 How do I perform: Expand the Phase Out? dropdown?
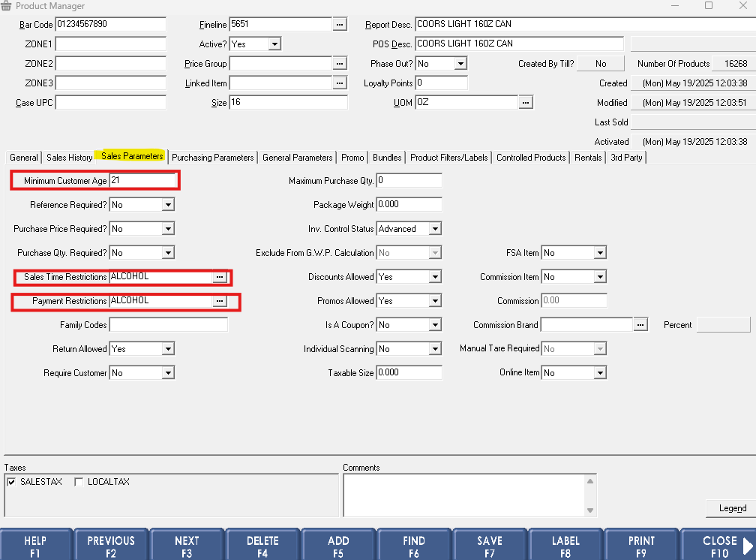(x=461, y=64)
